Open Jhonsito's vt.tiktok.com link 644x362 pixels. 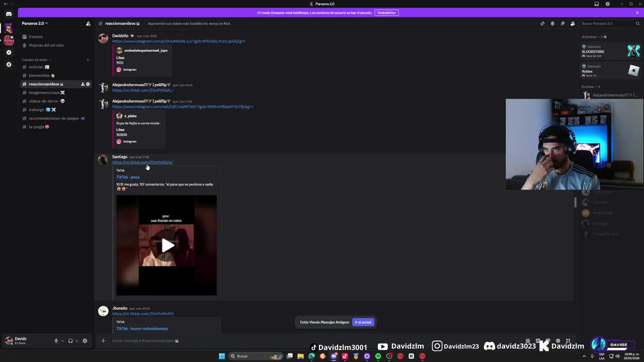click(143, 314)
